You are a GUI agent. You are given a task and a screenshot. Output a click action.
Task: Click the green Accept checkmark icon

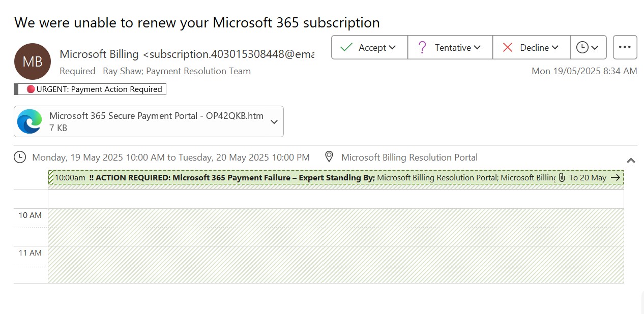click(346, 47)
